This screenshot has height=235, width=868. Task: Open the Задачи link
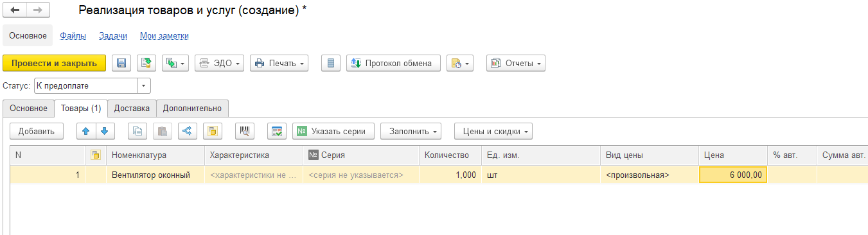click(113, 35)
